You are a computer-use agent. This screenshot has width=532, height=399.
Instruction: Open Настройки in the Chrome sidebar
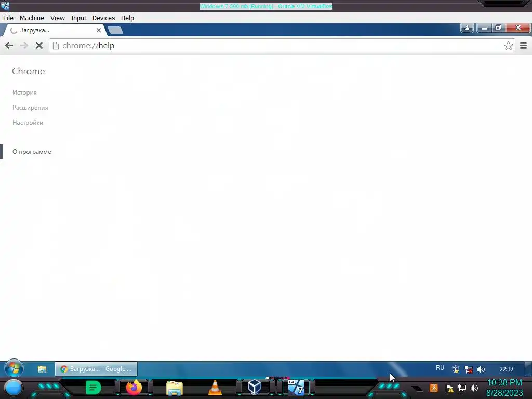coord(28,123)
